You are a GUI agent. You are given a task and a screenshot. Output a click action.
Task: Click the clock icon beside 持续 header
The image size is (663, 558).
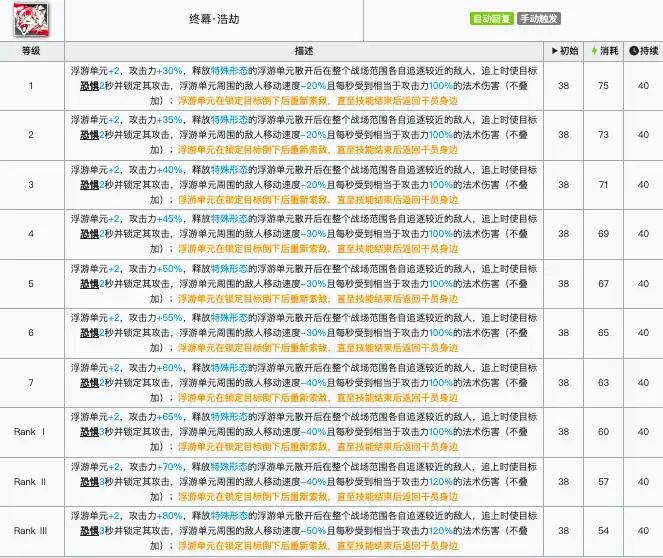coord(635,50)
